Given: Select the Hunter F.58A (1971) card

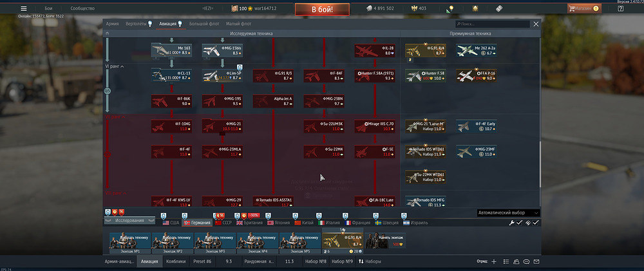Looking at the screenshot, I should pos(375,75).
